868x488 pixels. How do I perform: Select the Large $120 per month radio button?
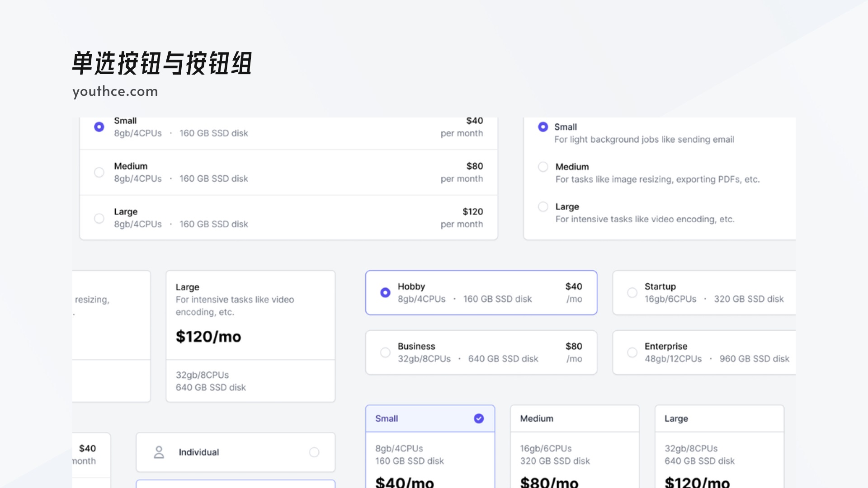tap(99, 218)
